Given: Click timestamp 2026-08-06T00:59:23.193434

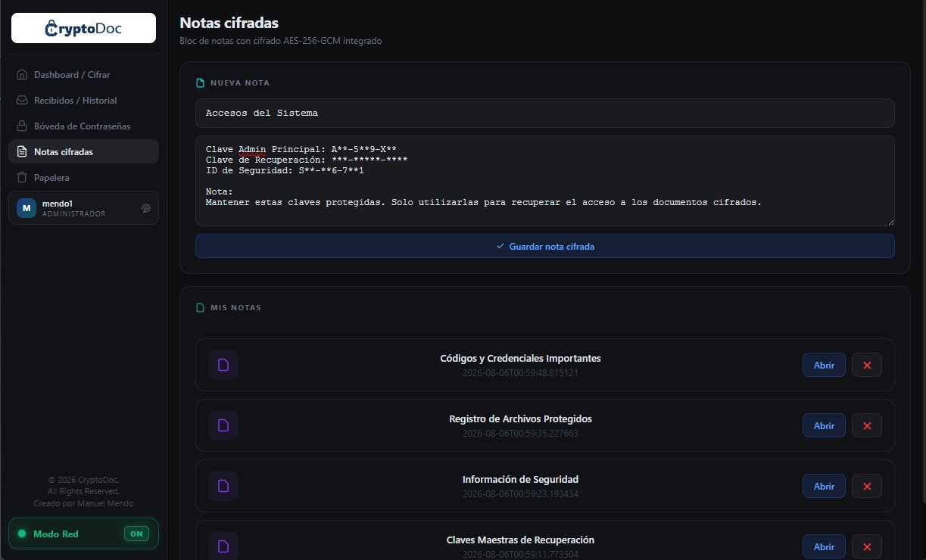Looking at the screenshot, I should coord(521,494).
